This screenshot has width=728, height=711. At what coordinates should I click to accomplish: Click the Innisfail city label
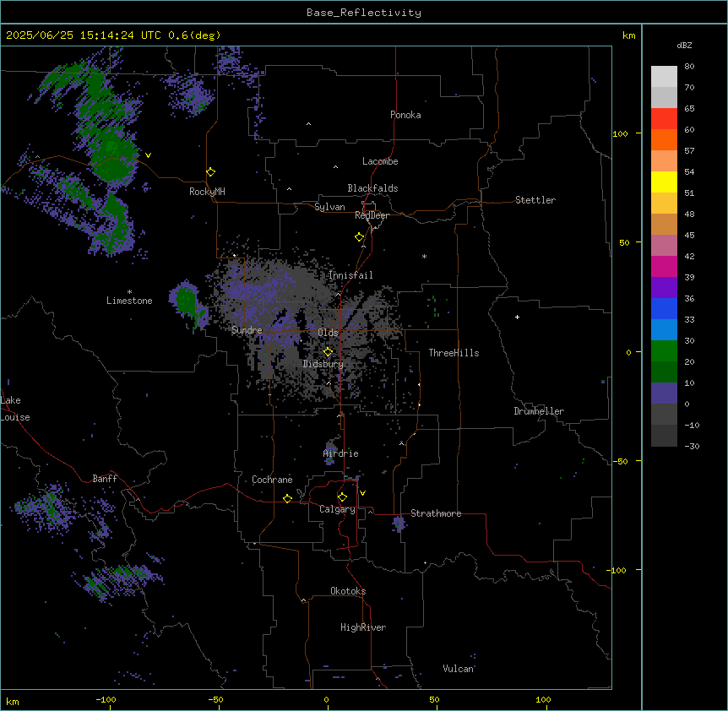point(350,275)
